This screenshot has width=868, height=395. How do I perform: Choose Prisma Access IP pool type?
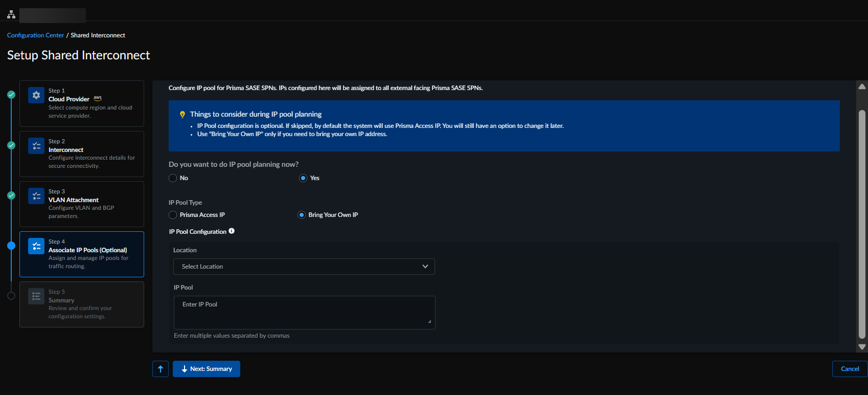coord(173,215)
